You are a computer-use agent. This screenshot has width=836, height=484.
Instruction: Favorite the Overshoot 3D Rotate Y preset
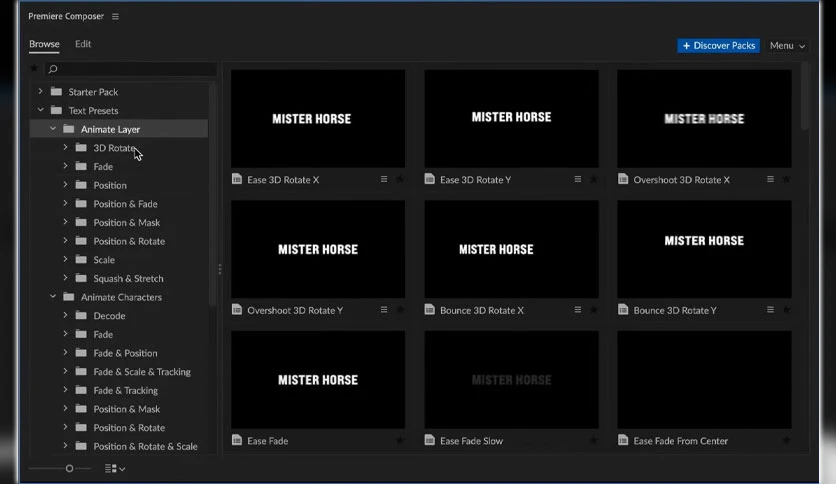click(x=400, y=310)
